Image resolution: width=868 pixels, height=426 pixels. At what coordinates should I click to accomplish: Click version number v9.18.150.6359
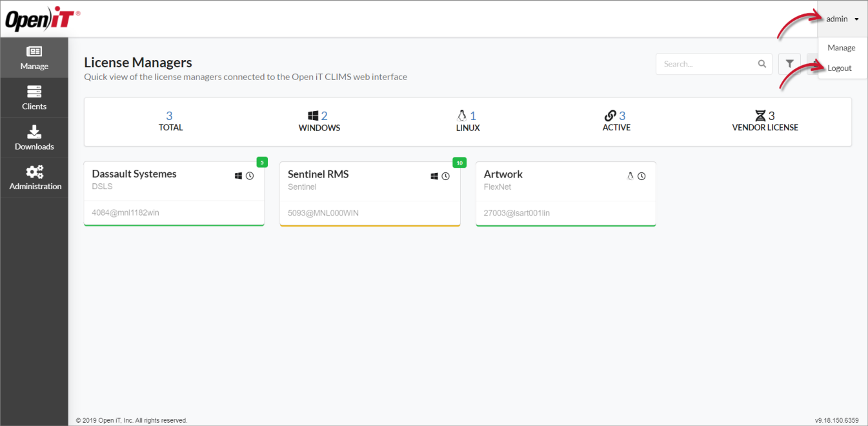pyautogui.click(x=837, y=420)
